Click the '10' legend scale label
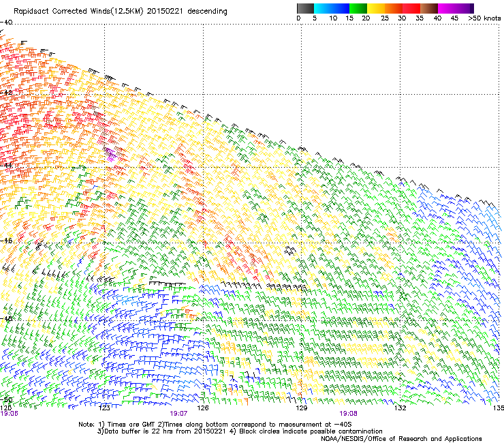The height and width of the screenshot is (443, 504). pos(333,18)
